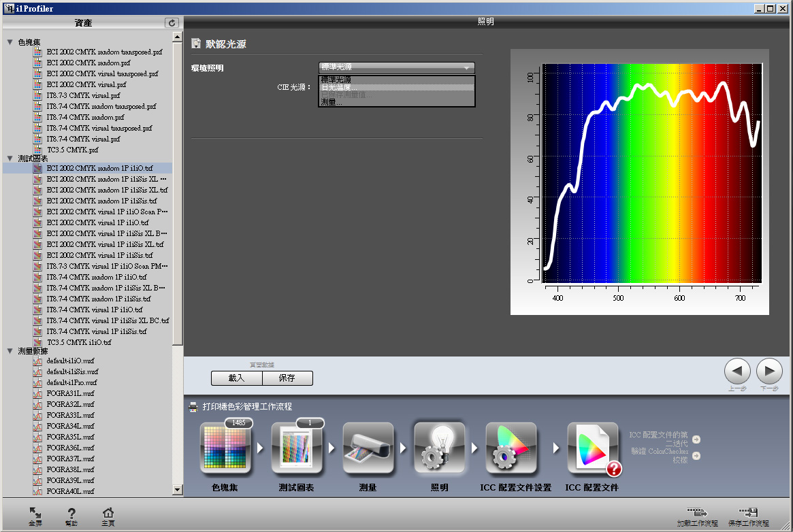Go back with 上一步 arrow button
The height and width of the screenshot is (532, 793).
pyautogui.click(x=737, y=371)
